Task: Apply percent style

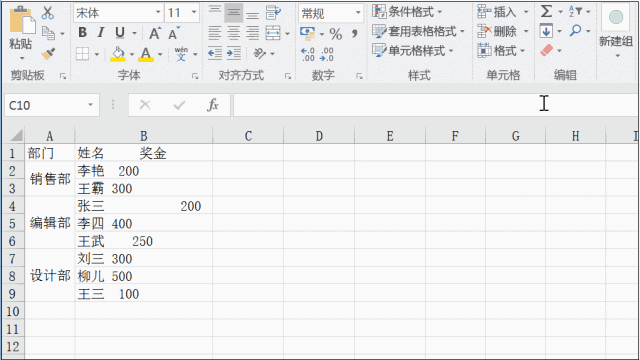Action: (336, 33)
